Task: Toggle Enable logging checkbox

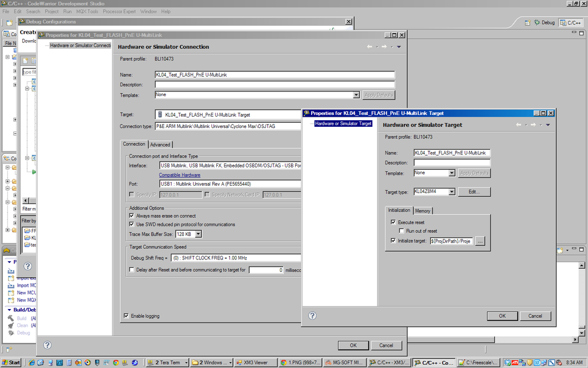Action: pos(126,316)
